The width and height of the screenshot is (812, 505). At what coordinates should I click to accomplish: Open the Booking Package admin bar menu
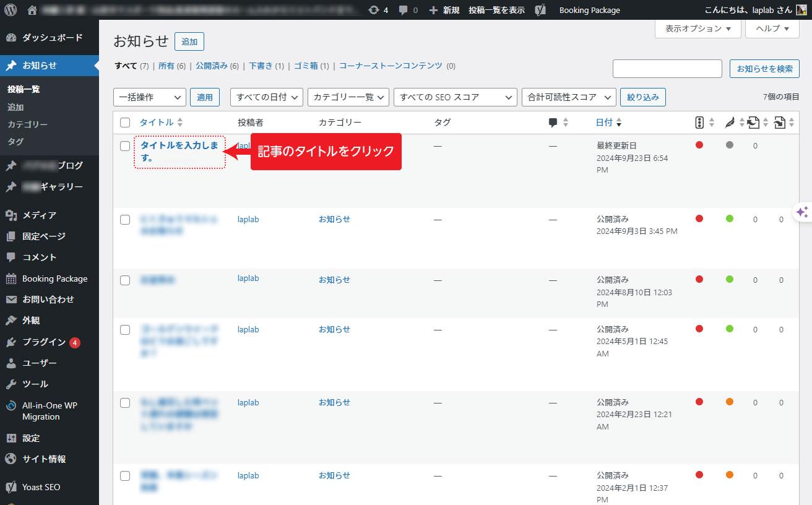click(589, 10)
